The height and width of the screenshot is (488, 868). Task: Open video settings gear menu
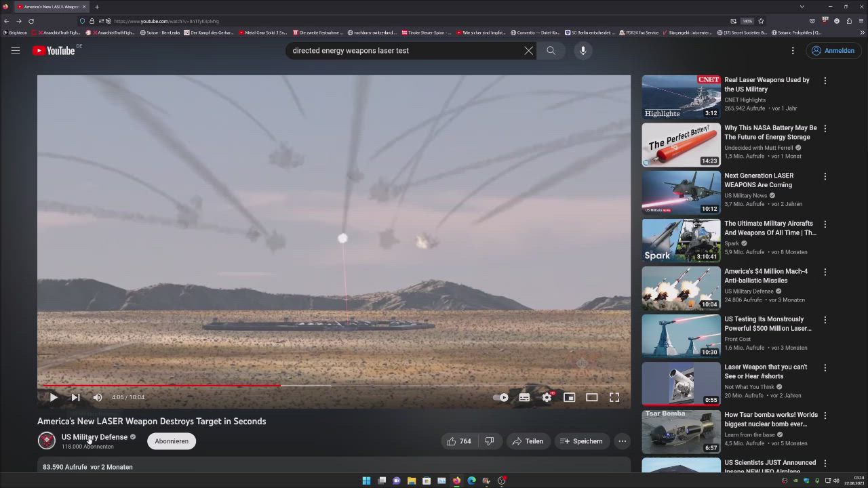[x=547, y=397]
